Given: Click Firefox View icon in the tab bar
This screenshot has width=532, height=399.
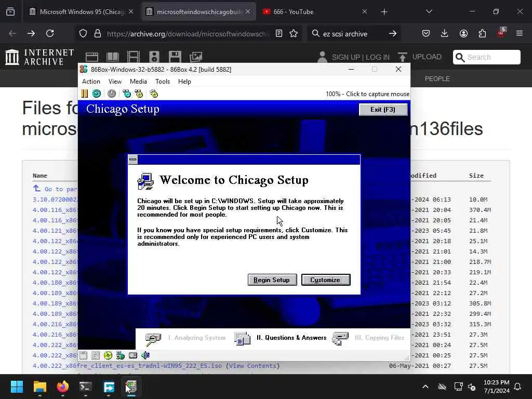Looking at the screenshot, I should (10, 11).
